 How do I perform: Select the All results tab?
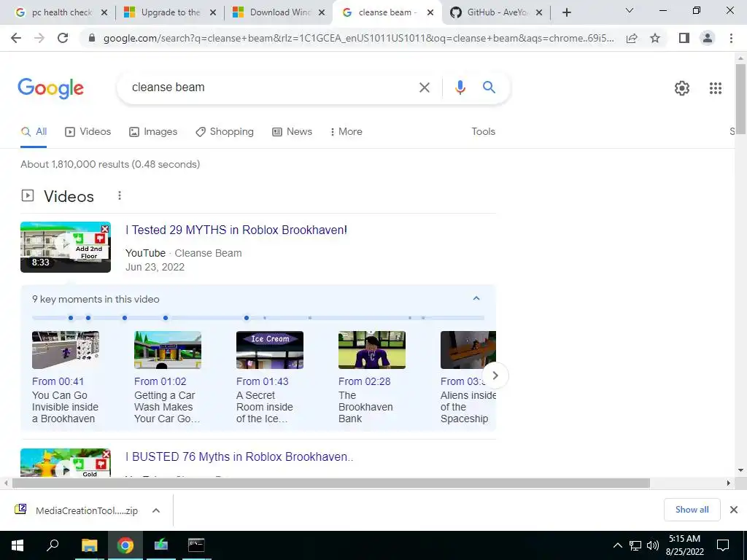click(34, 132)
